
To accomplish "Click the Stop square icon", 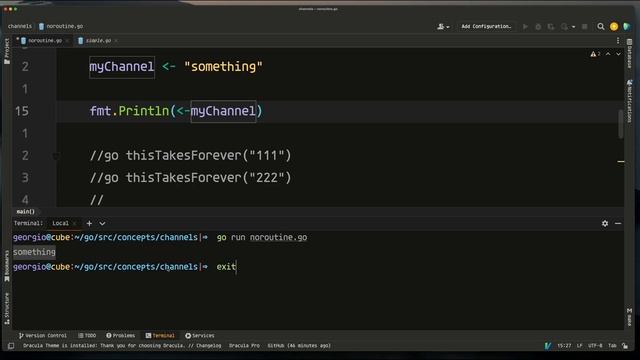I will pyautogui.click(x=584, y=27).
